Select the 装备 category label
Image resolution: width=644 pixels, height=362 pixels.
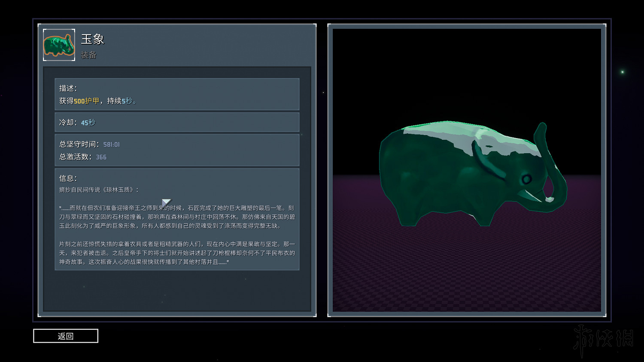(88, 55)
